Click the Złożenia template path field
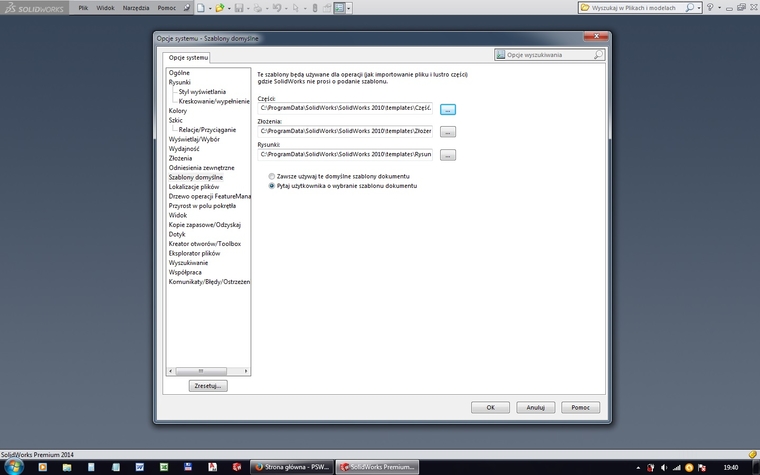 pos(345,131)
